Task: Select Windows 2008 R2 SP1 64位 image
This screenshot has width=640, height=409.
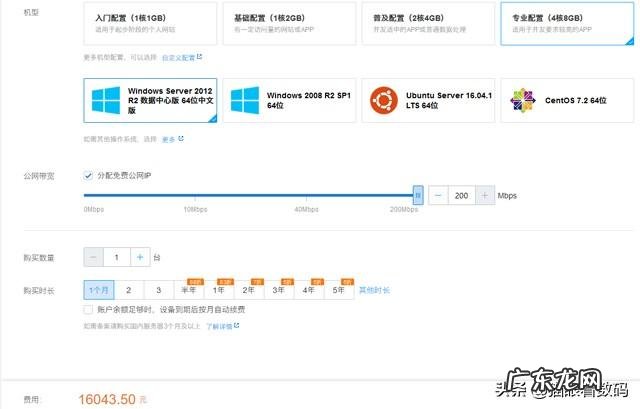Action: pyautogui.click(x=289, y=100)
